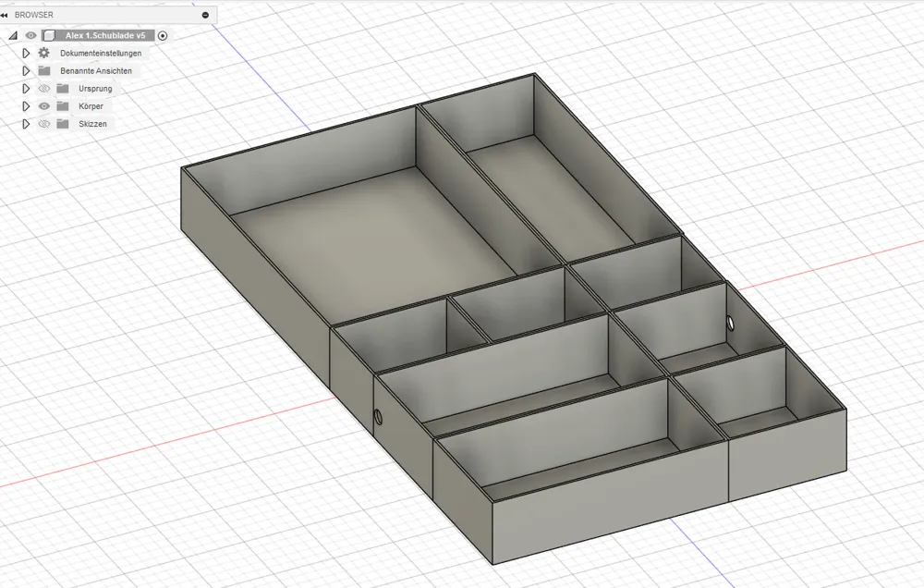
Task: Select the small round hole on the right wall
Action: pyautogui.click(x=731, y=323)
